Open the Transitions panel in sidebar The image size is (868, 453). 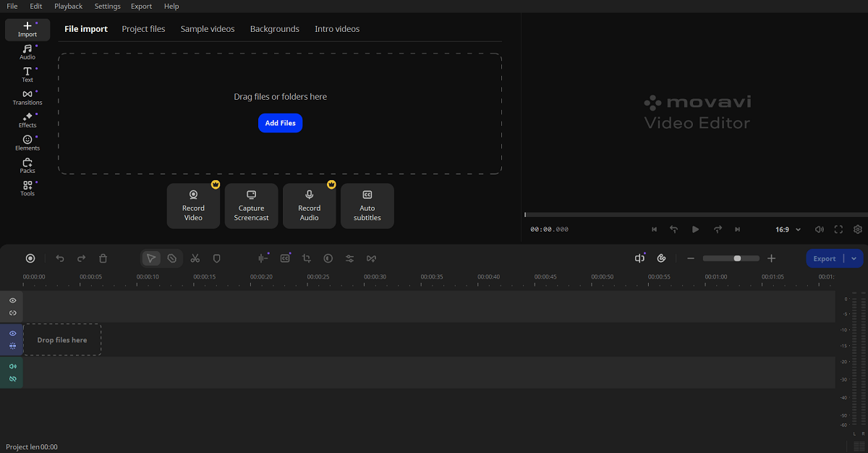pos(27,98)
